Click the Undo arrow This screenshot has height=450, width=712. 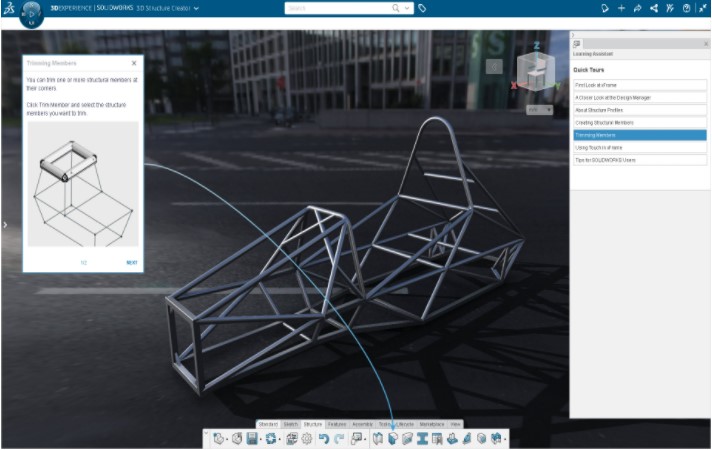pyautogui.click(x=323, y=439)
